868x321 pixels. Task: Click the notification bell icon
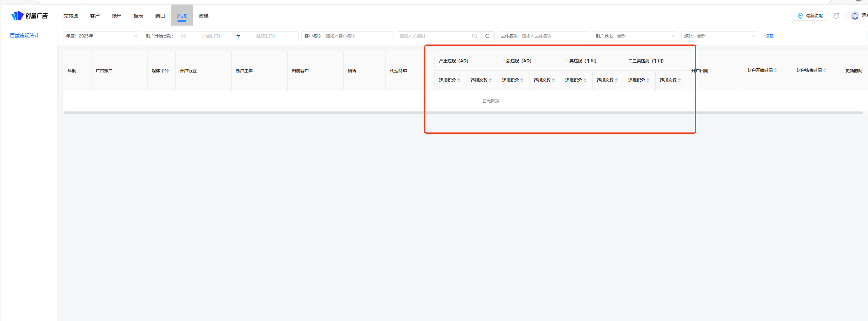coord(836,16)
